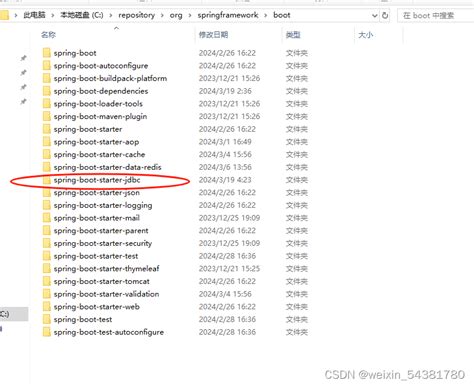Image resolution: width=474 pixels, height=386 pixels.
Task: Click the spring-boot-test-autoconfigure folder icon
Action: (x=47, y=332)
